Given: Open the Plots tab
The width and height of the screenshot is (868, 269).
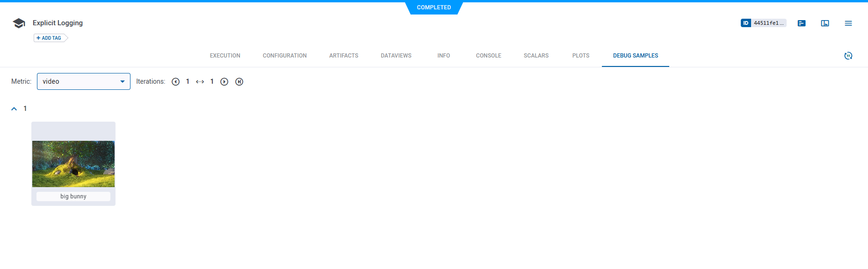Looking at the screenshot, I should pyautogui.click(x=580, y=56).
